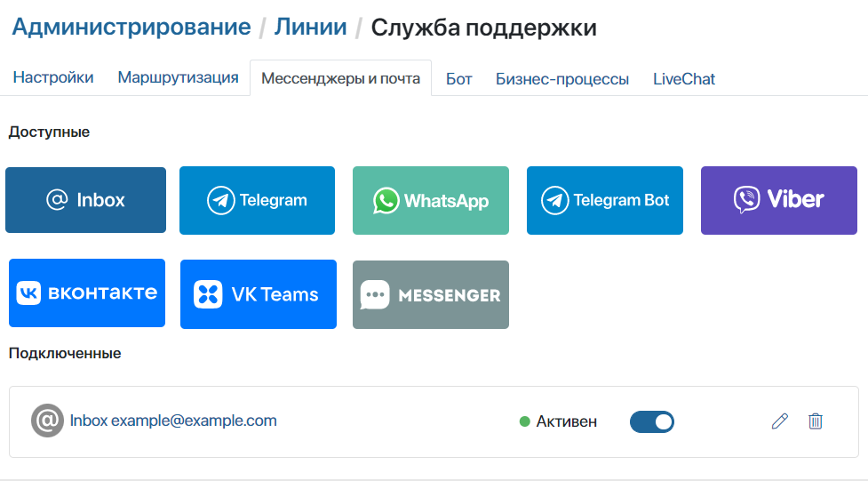Click the Активен status label

tap(566, 421)
